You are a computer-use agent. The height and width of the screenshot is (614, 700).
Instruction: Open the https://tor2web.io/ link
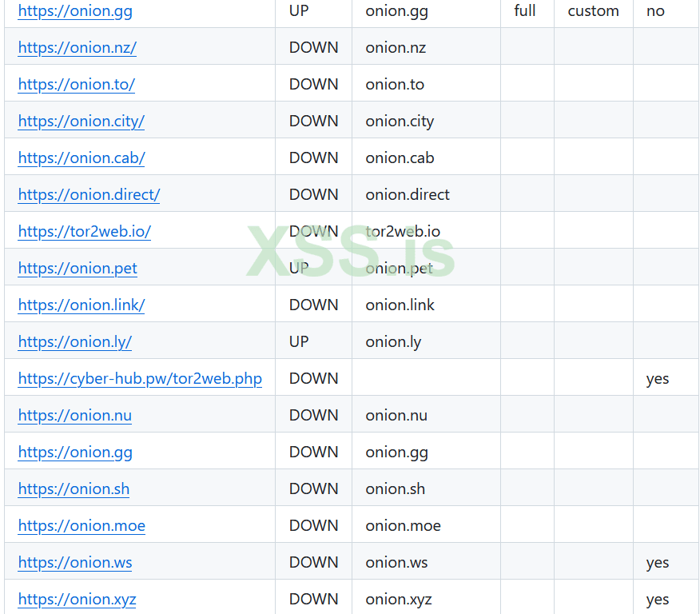[x=85, y=231]
